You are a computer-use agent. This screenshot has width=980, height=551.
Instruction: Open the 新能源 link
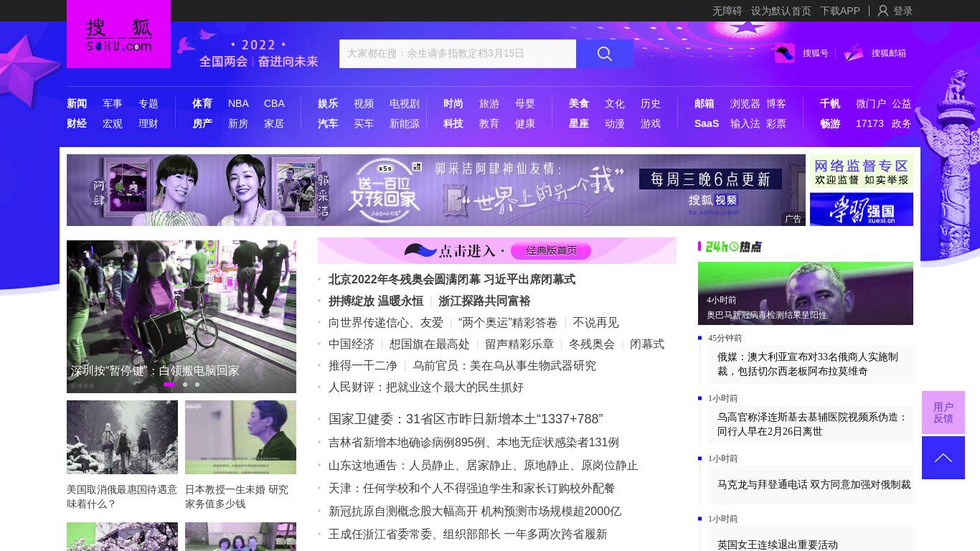pyautogui.click(x=405, y=123)
